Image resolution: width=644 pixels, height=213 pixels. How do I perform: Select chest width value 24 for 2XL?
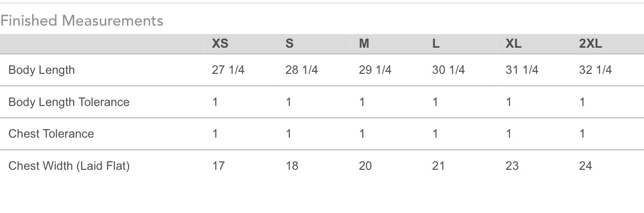(x=585, y=166)
